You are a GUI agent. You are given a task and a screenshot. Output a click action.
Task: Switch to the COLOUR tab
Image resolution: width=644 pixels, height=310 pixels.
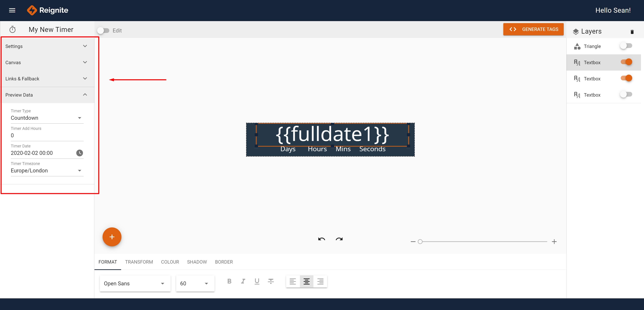click(170, 262)
